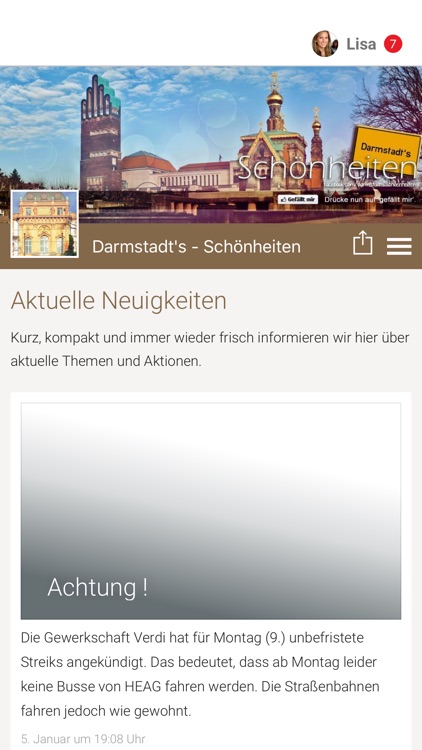
Task: Click the Darmstadt's - Schönheiten page title
Action: pos(196,247)
